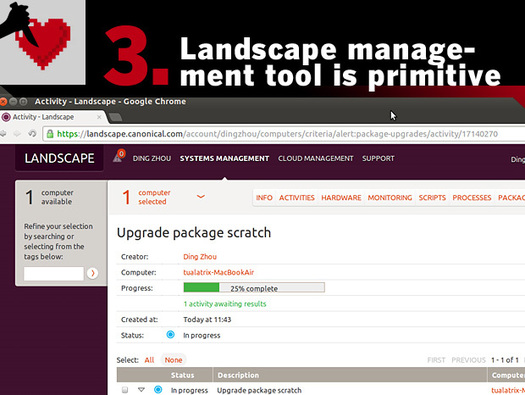Switch to the MONITORING tab
Screen dimensions: 525x395
tap(390, 198)
